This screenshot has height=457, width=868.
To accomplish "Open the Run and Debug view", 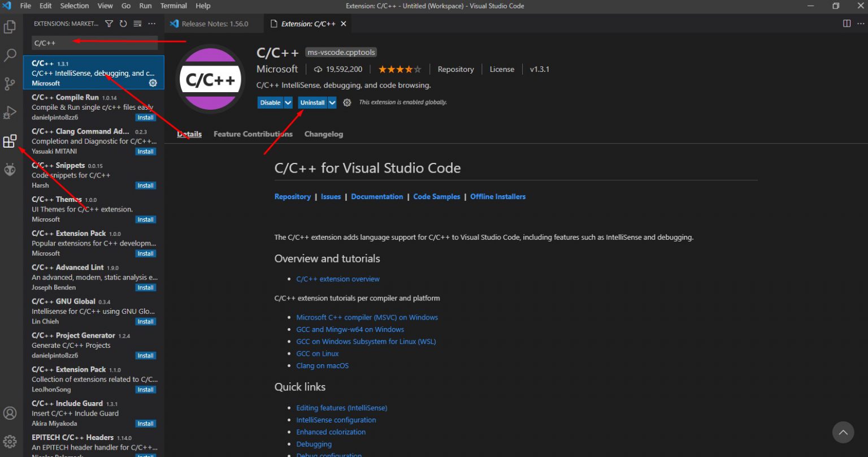I will click(10, 113).
